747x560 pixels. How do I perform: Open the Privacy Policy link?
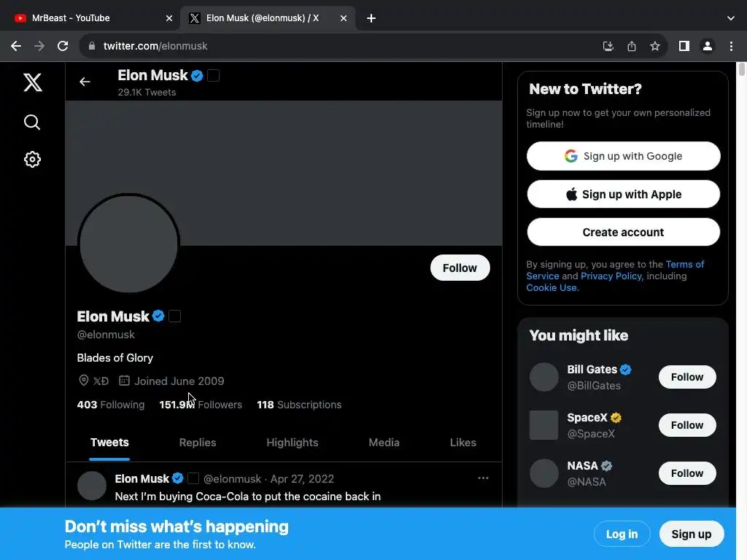point(611,276)
